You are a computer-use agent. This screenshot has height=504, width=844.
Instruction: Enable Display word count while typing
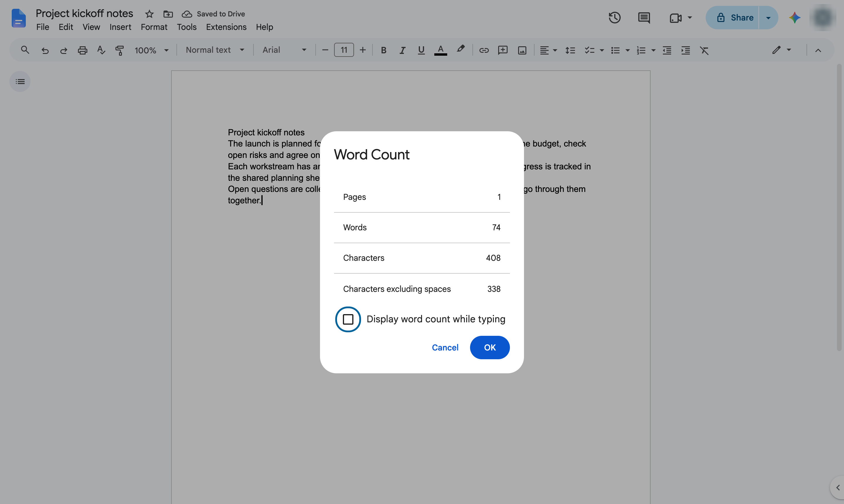(x=348, y=319)
